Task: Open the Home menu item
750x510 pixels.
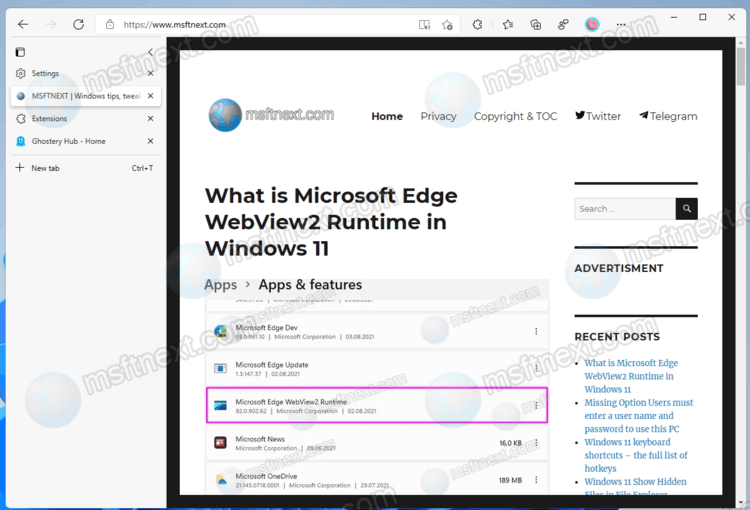Action: point(387,116)
